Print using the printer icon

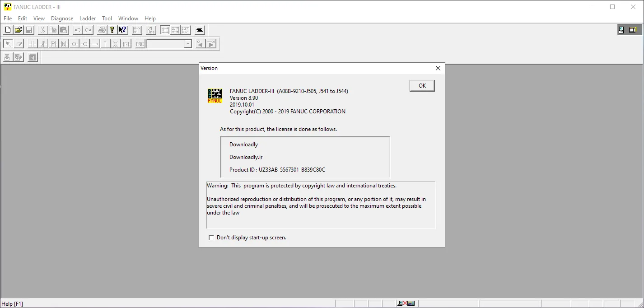click(x=102, y=30)
